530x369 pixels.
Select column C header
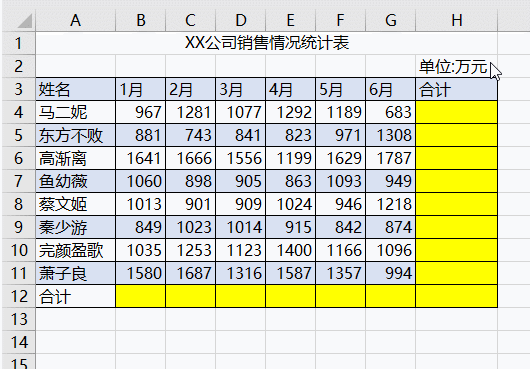[x=190, y=20]
